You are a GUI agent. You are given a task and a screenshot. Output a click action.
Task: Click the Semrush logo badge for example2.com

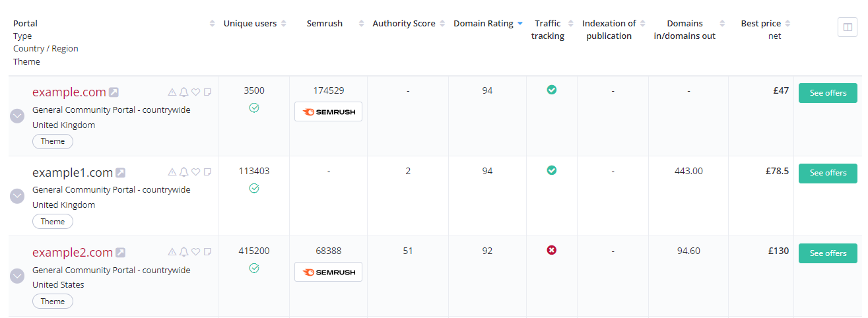(x=328, y=272)
